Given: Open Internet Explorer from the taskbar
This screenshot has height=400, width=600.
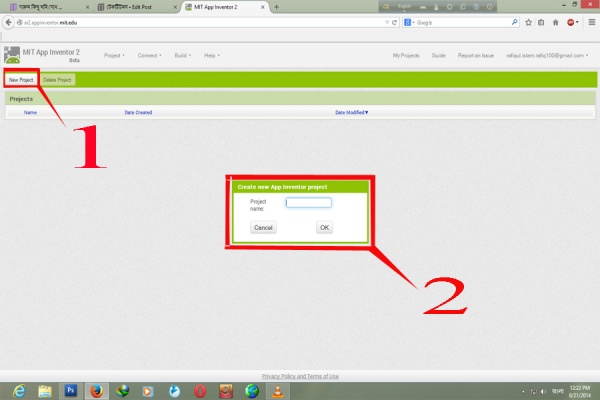Looking at the screenshot, I should click(19, 391).
